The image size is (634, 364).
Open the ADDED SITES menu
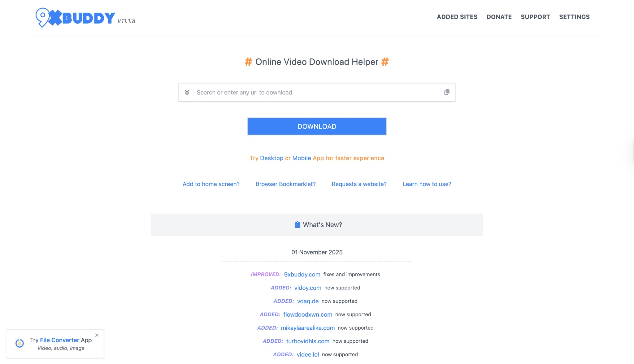tap(457, 17)
